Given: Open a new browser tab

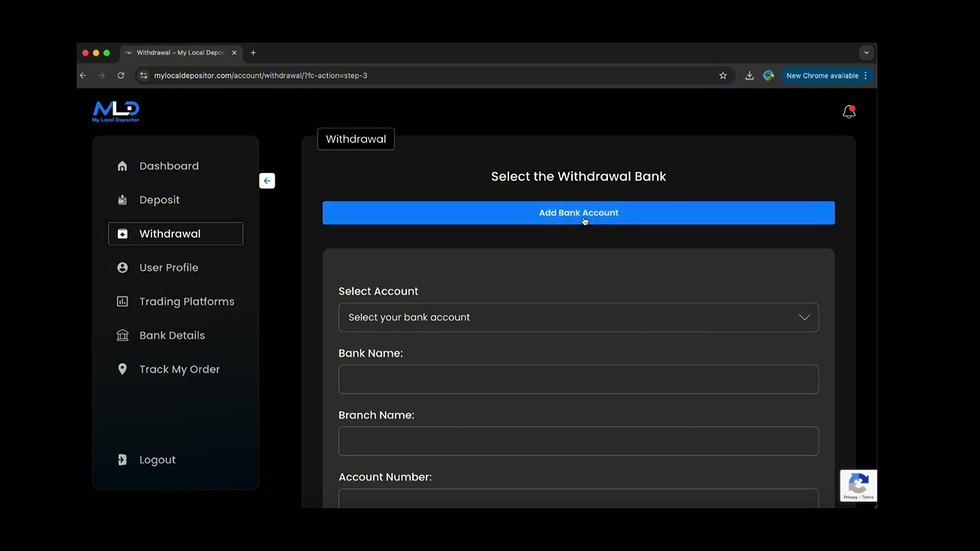Looking at the screenshot, I should click(253, 53).
